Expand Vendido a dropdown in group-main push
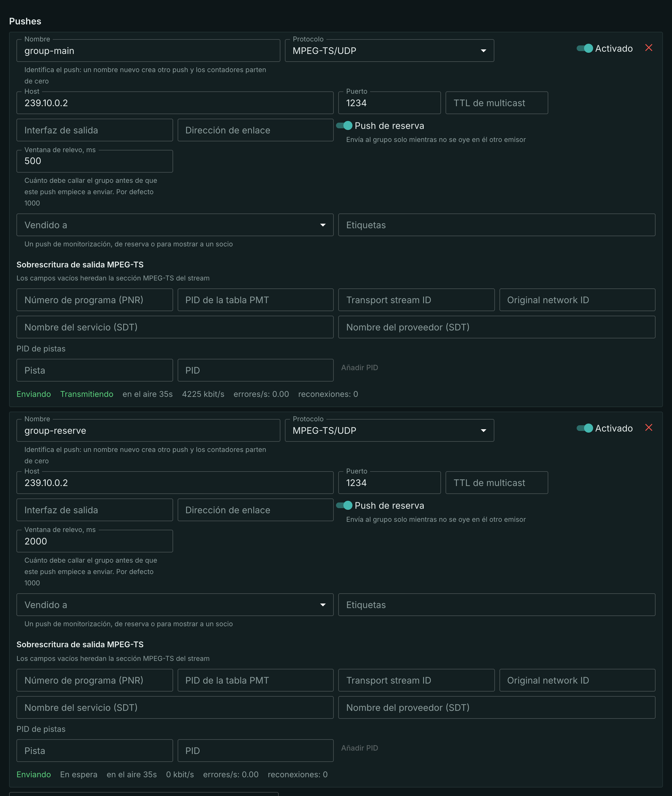 (x=175, y=225)
